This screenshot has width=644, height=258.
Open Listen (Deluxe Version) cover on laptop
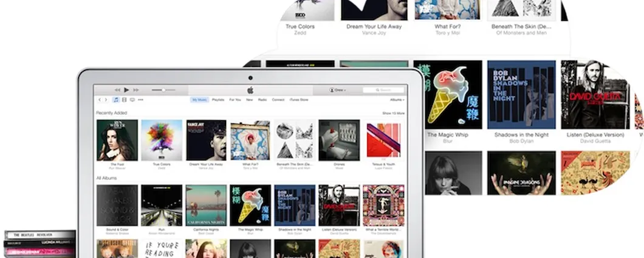[x=339, y=205]
